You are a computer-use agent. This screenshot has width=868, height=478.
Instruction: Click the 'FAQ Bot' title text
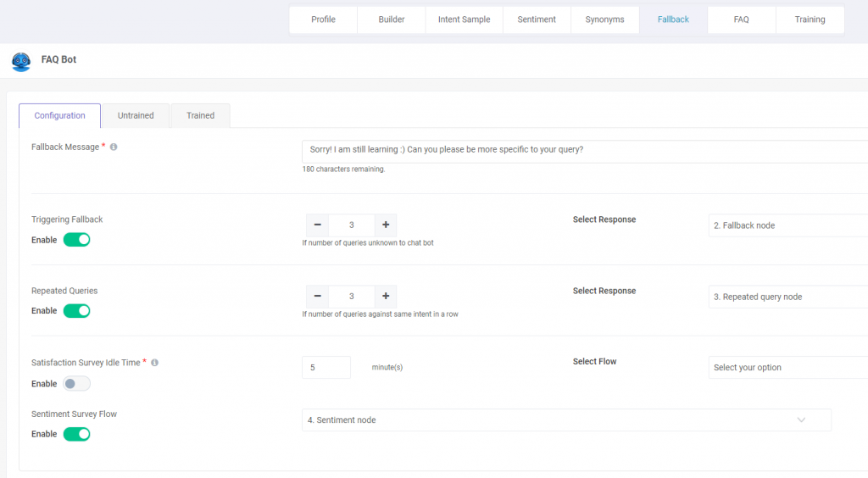[58, 59]
